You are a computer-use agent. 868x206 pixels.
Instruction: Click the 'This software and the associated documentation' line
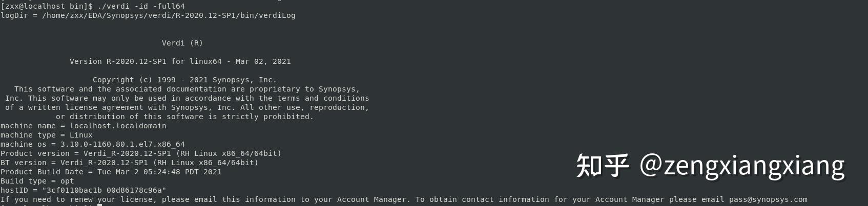pyautogui.click(x=187, y=89)
